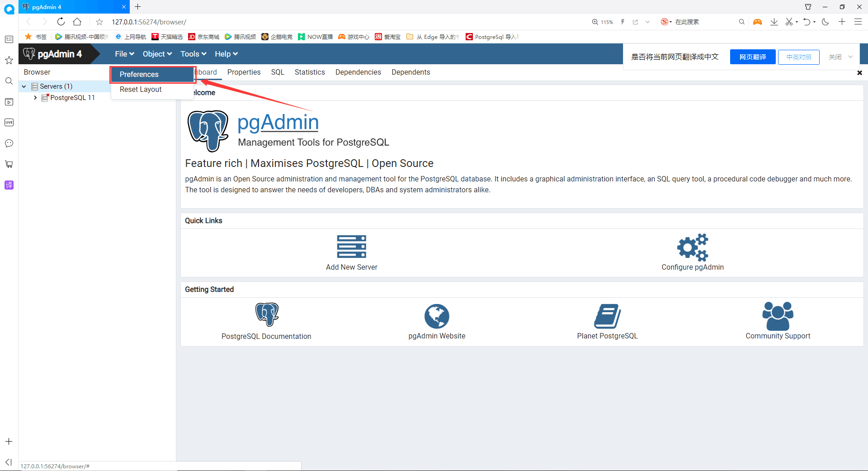
Task: Open the PostgreSQL Documentation elephant icon
Action: point(267,314)
